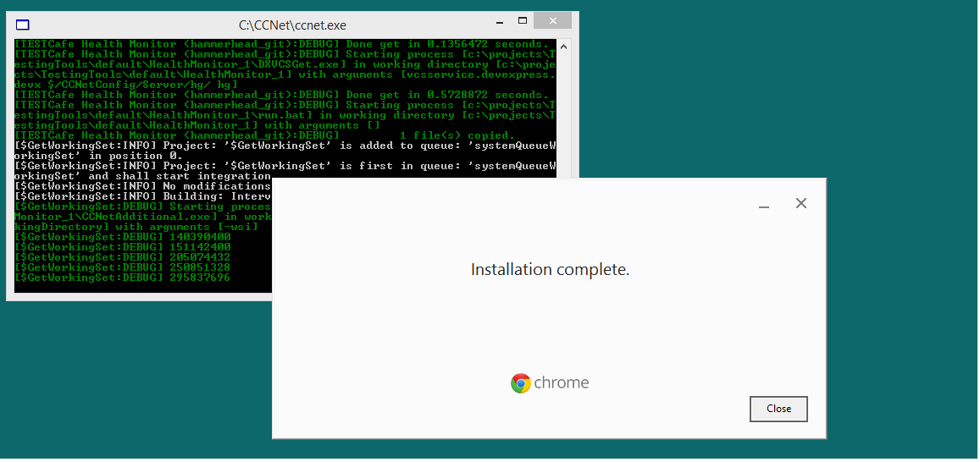Click console scrollbar up arrow
Viewport: 980px width, 462px height.
(x=563, y=47)
